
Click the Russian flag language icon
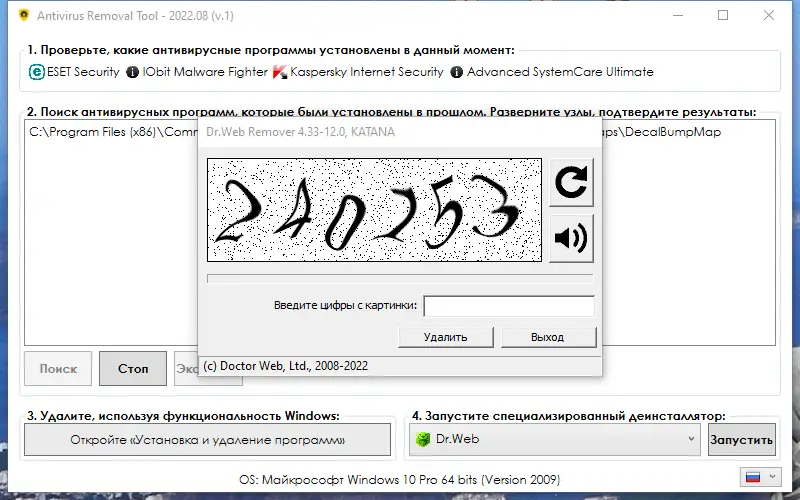pos(753,477)
